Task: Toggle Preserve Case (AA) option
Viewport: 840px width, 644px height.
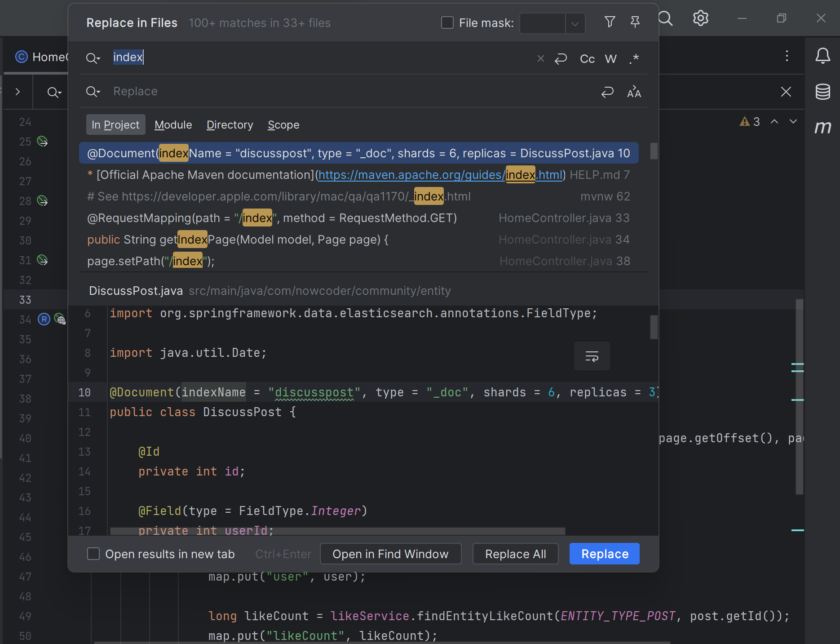Action: [x=634, y=92]
